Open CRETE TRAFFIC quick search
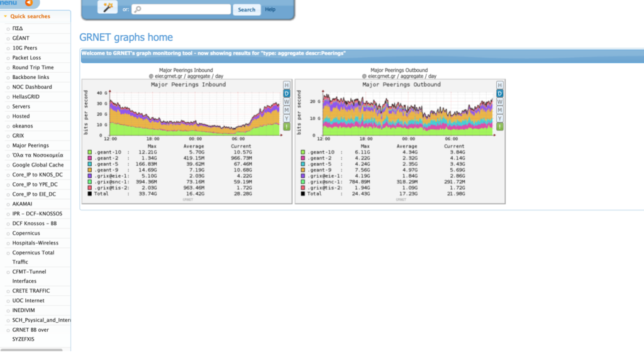 [31, 291]
